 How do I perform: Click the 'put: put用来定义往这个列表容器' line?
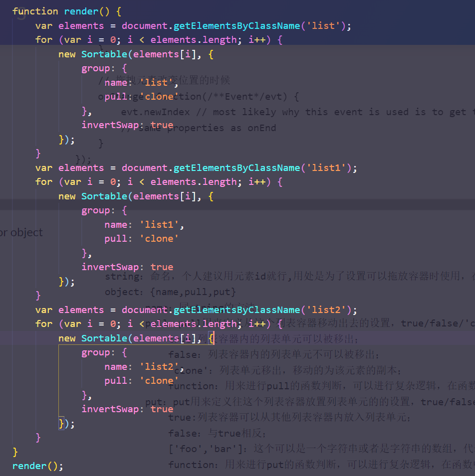[x=310, y=402]
